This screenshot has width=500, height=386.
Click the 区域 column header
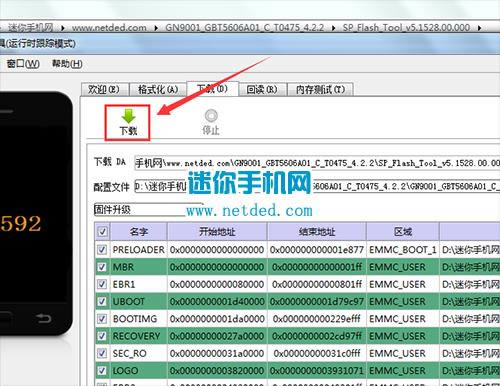tap(403, 231)
